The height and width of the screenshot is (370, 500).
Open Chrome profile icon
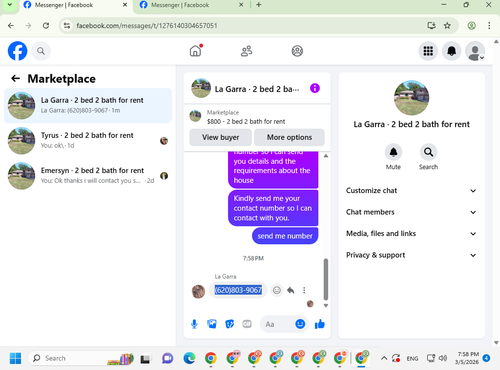point(471,26)
